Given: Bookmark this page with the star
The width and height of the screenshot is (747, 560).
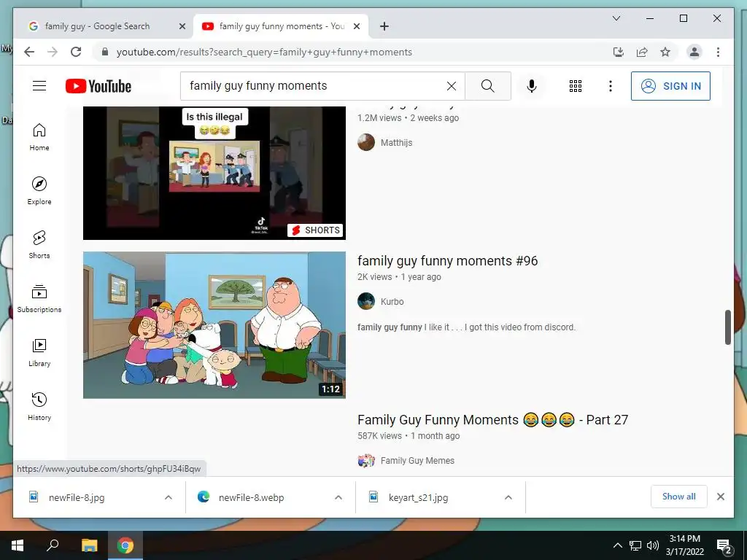Looking at the screenshot, I should coord(665,52).
